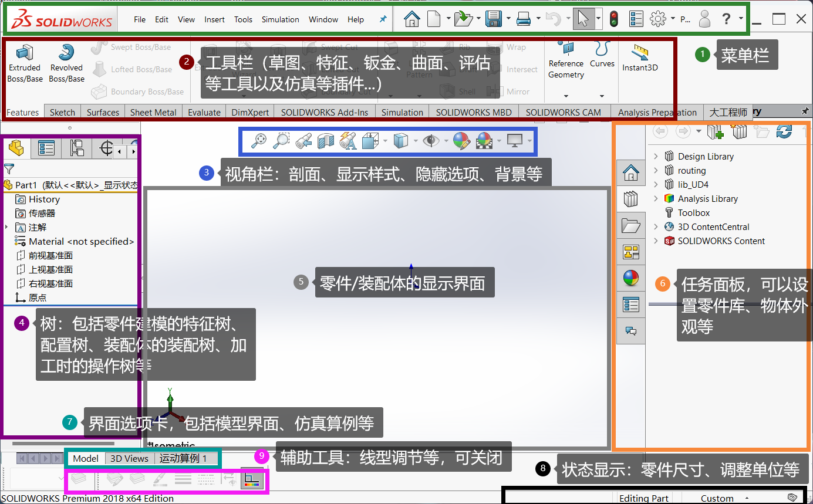
Task: Pin the menu bar with pushpin icon
Action: 383,19
